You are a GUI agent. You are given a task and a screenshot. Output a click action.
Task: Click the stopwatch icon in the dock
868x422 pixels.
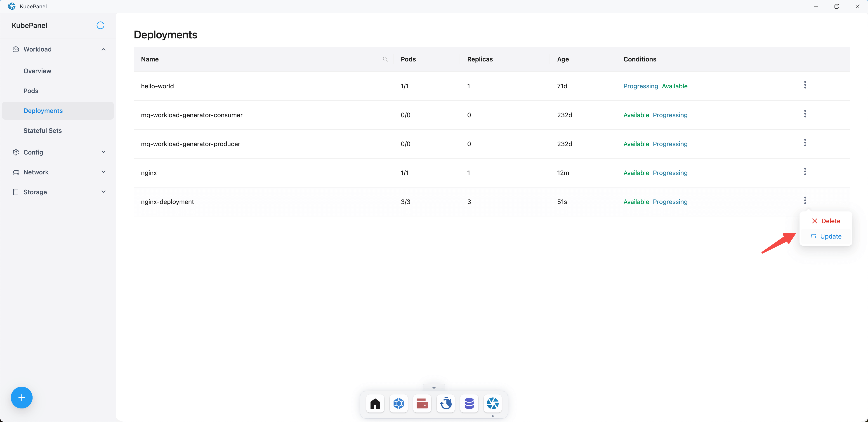point(446,403)
